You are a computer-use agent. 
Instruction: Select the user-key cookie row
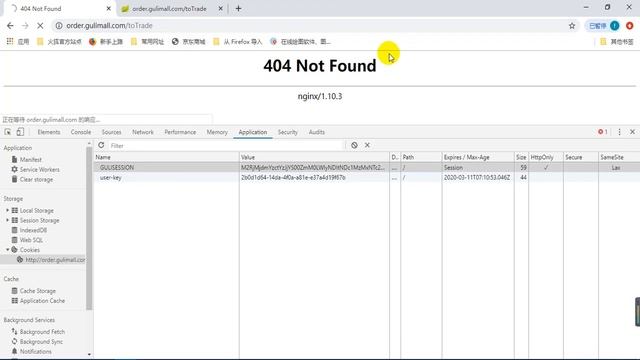[x=367, y=178]
